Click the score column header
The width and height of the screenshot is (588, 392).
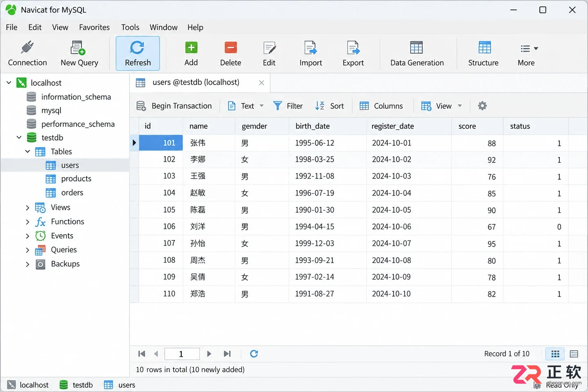coord(477,126)
